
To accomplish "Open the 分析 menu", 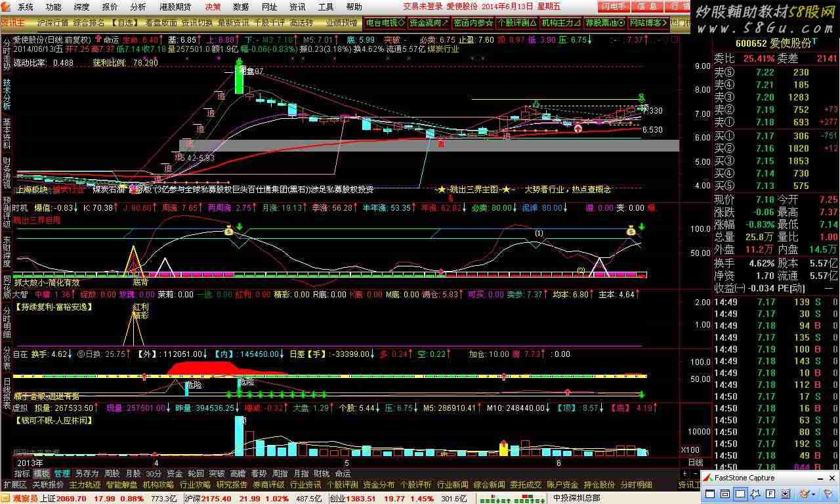I will [x=138, y=7].
